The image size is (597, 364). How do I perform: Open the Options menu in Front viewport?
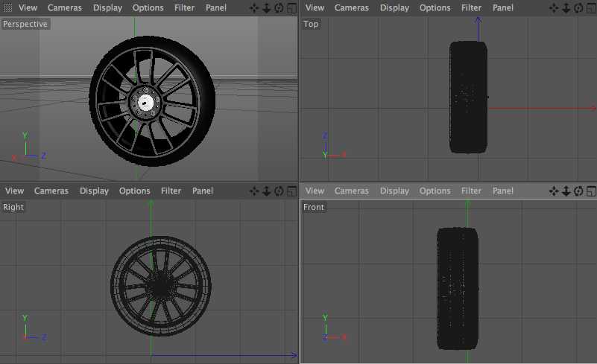coord(435,191)
